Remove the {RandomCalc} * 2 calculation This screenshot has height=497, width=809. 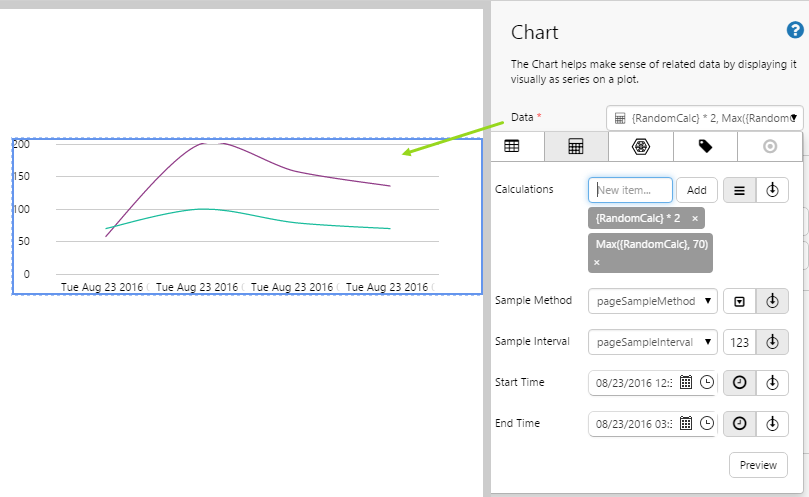coord(695,218)
